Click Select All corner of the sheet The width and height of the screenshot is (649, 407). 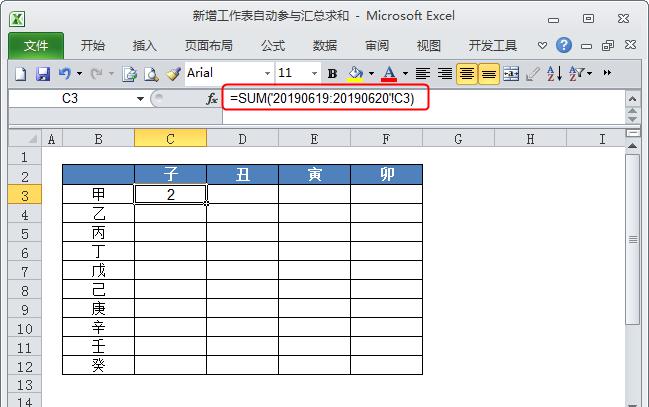click(x=25, y=138)
